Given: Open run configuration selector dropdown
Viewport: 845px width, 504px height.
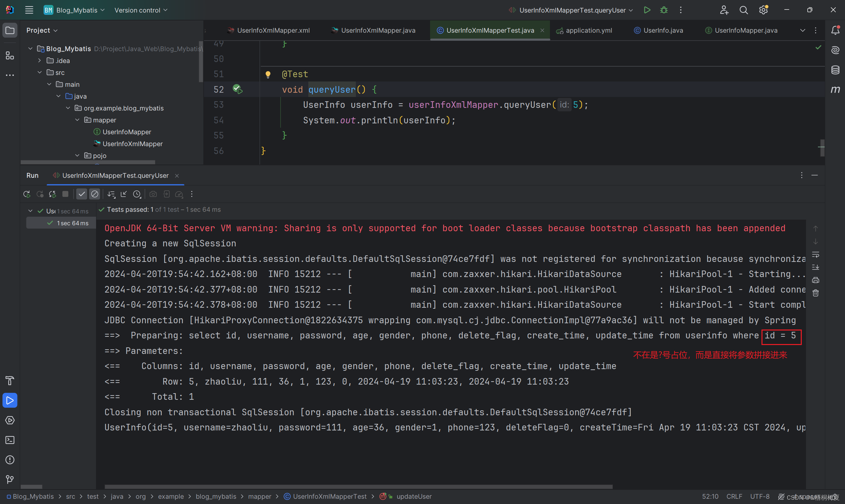Looking at the screenshot, I should 571,10.
